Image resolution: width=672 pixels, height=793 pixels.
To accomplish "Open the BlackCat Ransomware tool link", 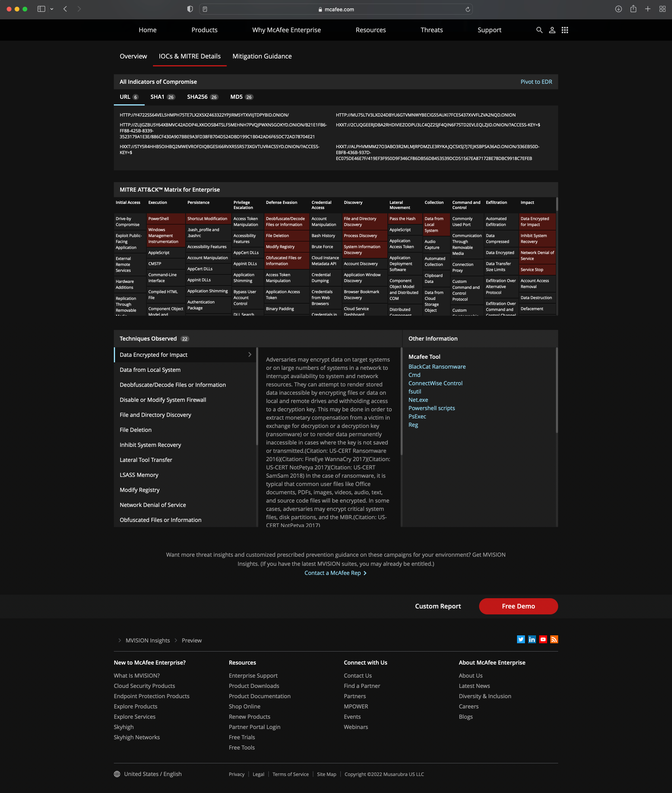I will [x=437, y=367].
